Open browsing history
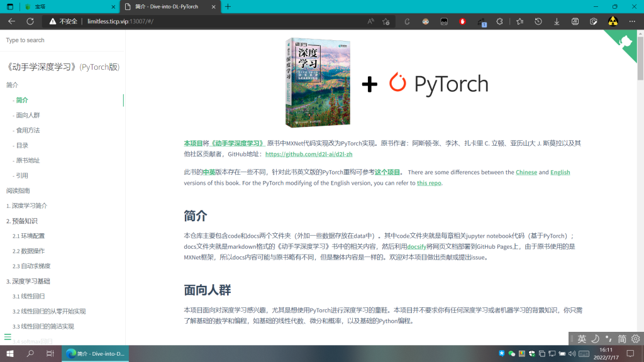The width and height of the screenshot is (644, 362). point(538,21)
